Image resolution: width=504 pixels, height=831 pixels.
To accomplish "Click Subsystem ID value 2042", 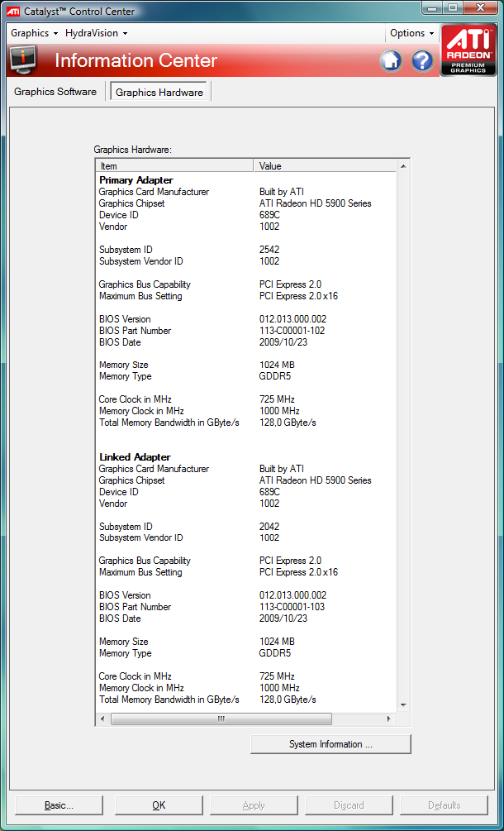I will pos(269,527).
